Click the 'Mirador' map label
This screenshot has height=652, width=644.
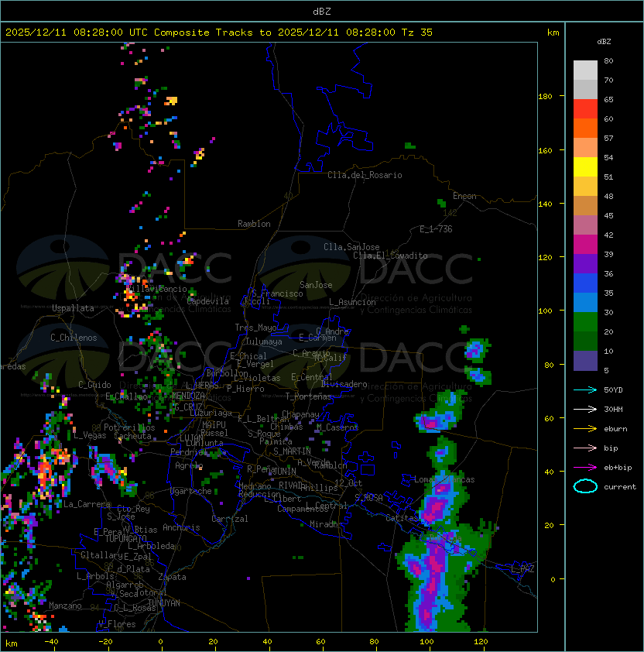[326, 524]
